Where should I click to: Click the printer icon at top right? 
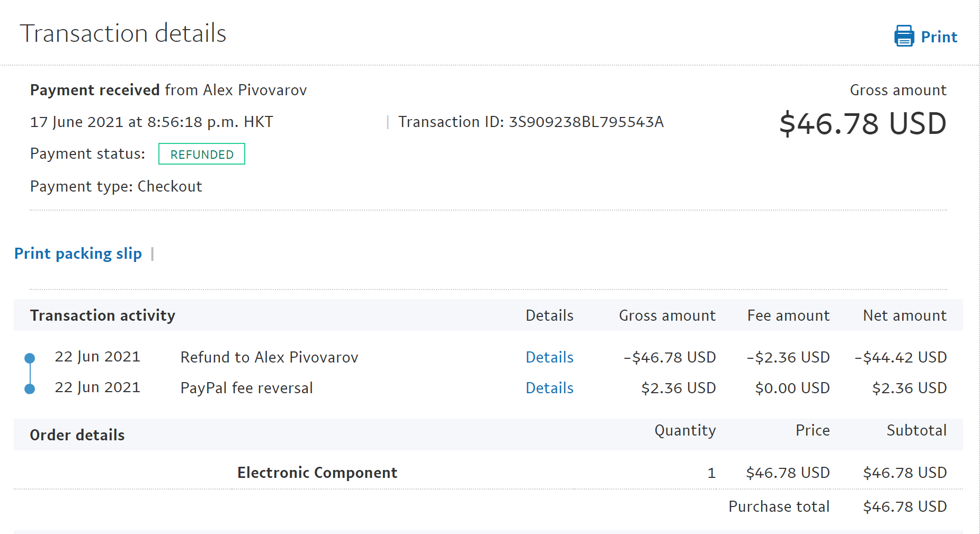click(x=904, y=36)
